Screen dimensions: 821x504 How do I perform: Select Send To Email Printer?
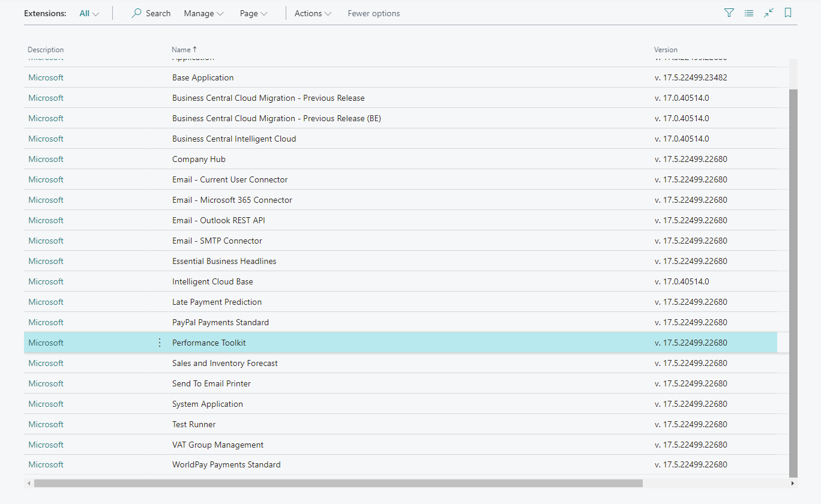tap(211, 383)
